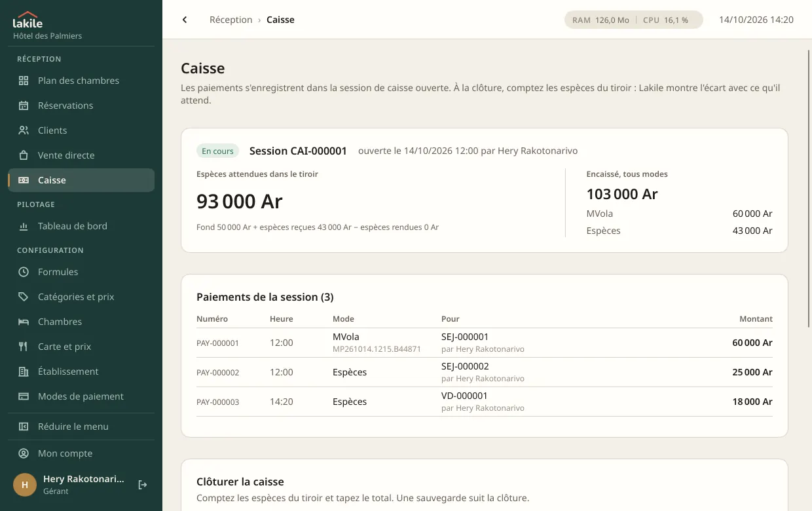Click the Montant column header
The height and width of the screenshot is (511, 812).
point(756,319)
